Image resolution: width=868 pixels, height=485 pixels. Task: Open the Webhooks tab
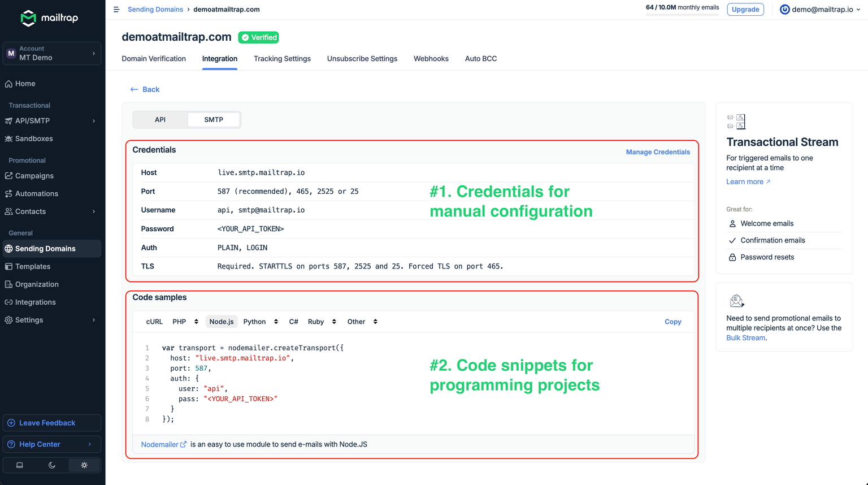pos(431,59)
